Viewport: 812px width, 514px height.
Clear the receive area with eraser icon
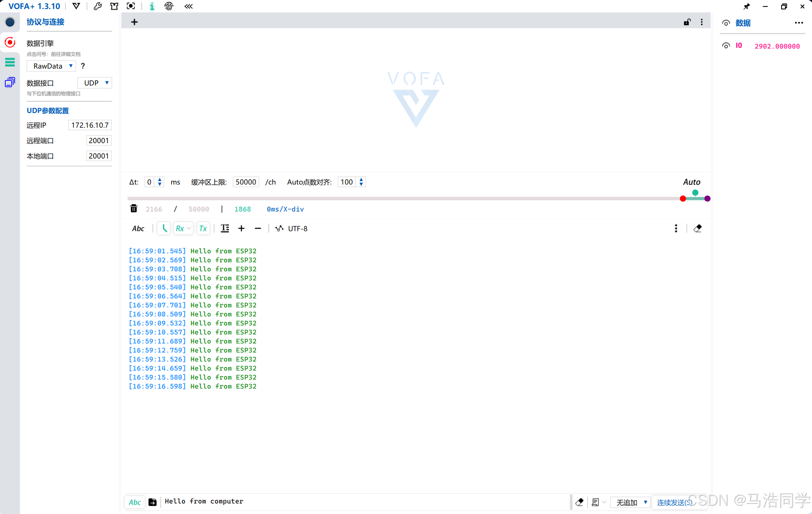point(698,228)
